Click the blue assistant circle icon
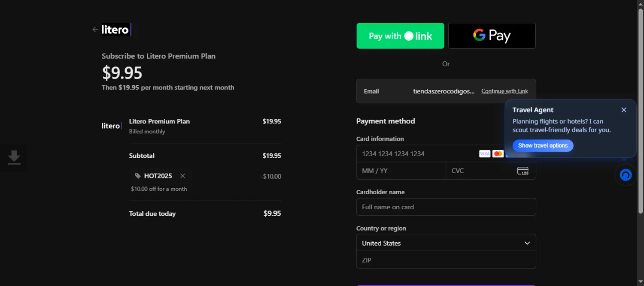The height and width of the screenshot is (286, 644). (626, 175)
